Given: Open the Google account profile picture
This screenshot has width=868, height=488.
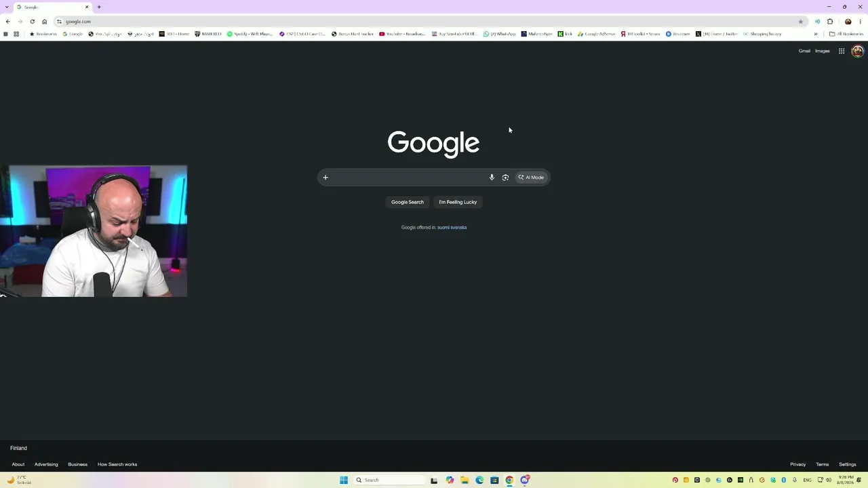Looking at the screenshot, I should [857, 51].
